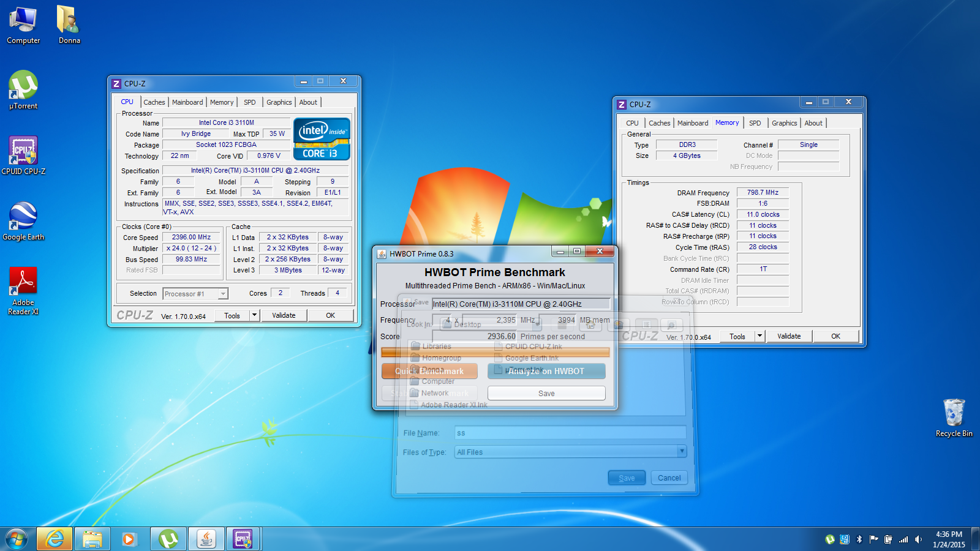Viewport: 980px width, 551px height.
Task: Expand the Processor #1 selection dropdown
Action: 223,294
